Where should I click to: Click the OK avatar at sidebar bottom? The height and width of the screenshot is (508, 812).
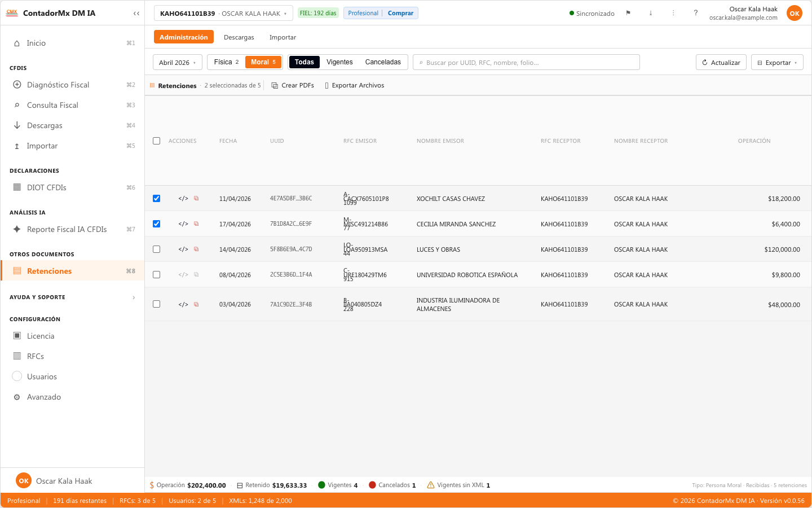tap(24, 481)
